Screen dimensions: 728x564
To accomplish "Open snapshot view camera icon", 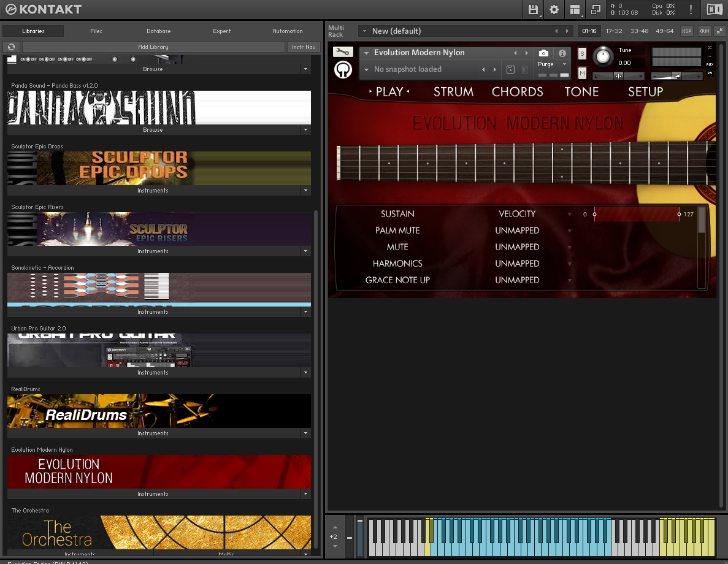I will point(543,53).
